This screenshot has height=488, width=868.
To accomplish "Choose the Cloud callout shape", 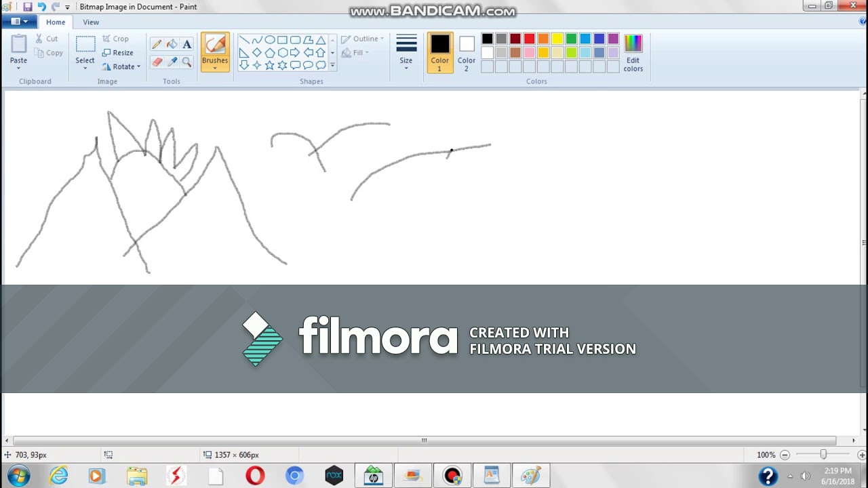I will tap(321, 65).
